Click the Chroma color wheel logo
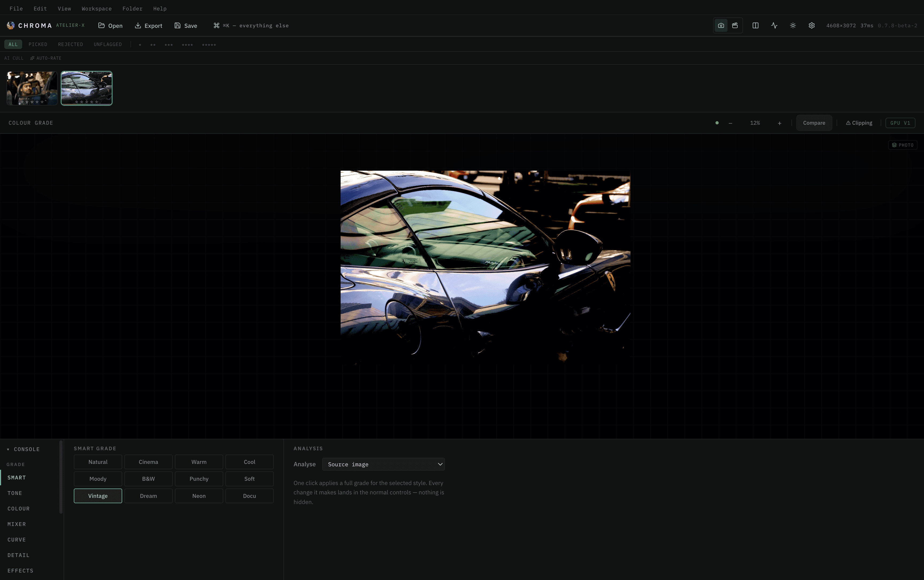 (x=11, y=26)
